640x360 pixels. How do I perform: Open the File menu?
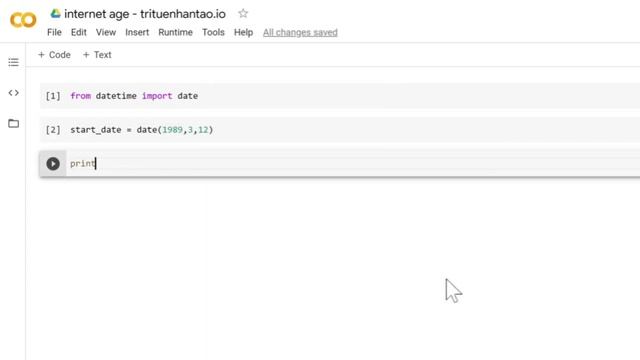(54, 32)
